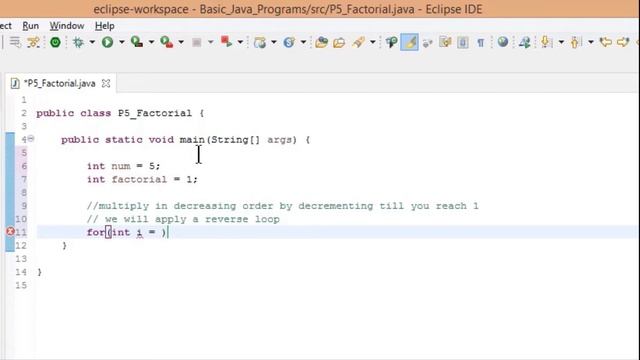The image size is (640, 360).
Task: Expand the External Tools dropdown arrow
Action: (181, 42)
